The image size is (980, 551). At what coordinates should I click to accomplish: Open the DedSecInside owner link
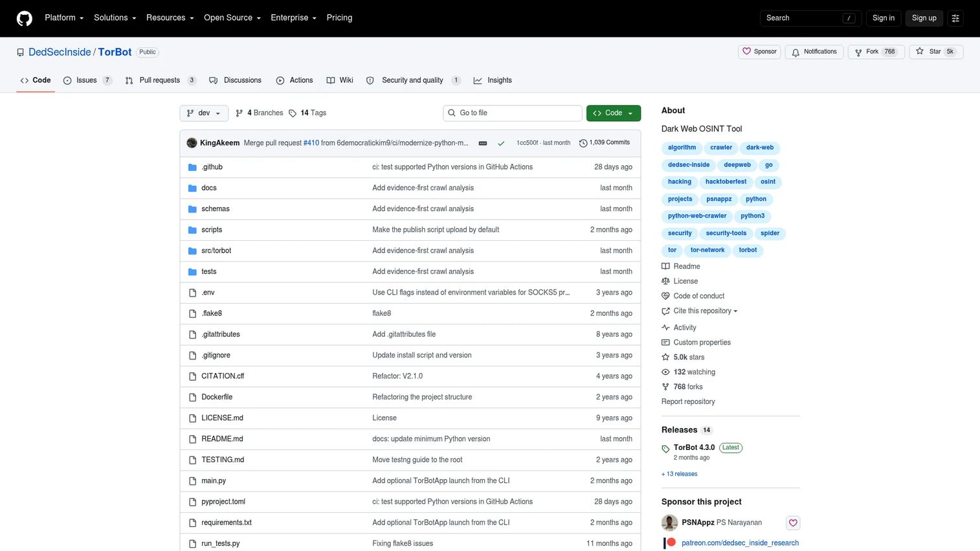60,52
